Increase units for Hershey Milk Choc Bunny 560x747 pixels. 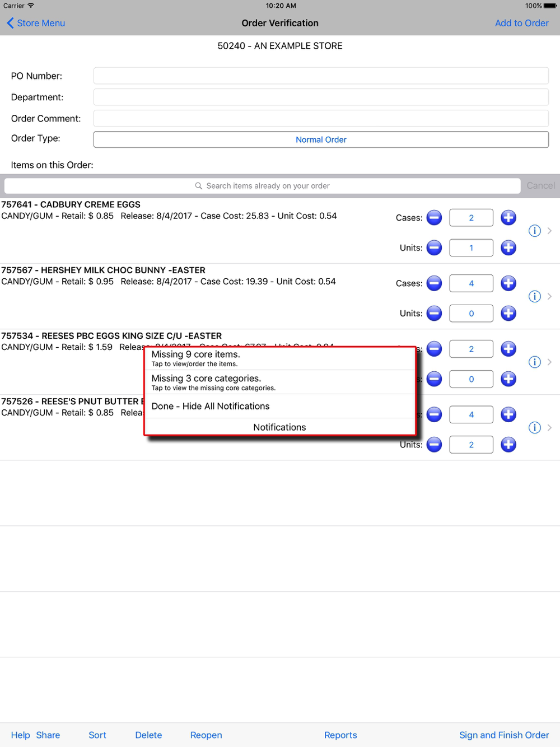508,313
